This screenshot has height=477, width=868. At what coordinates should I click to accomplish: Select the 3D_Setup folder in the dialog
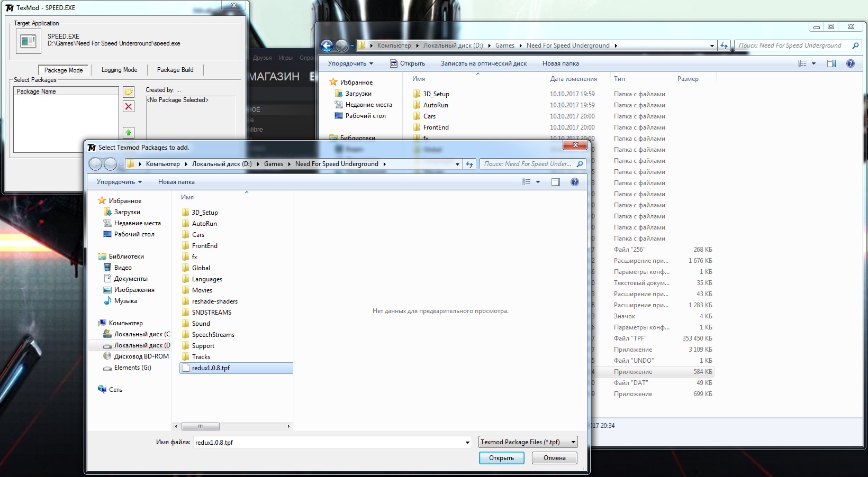tap(205, 213)
